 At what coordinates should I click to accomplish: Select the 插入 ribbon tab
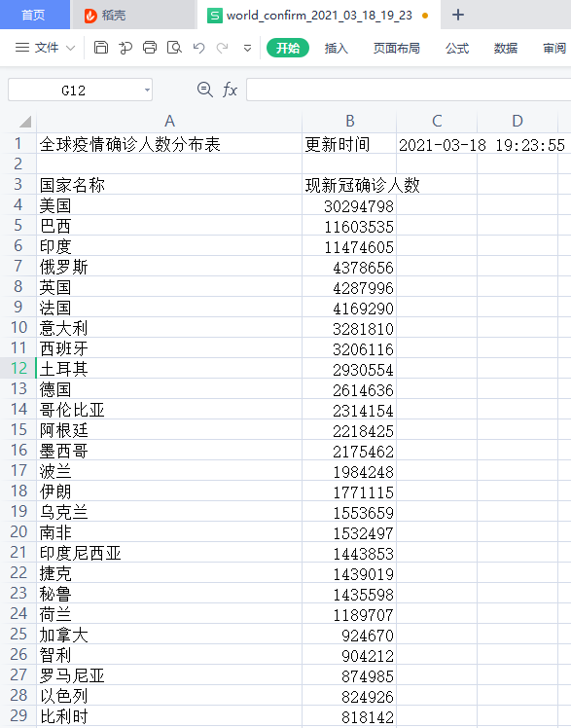coord(336,48)
